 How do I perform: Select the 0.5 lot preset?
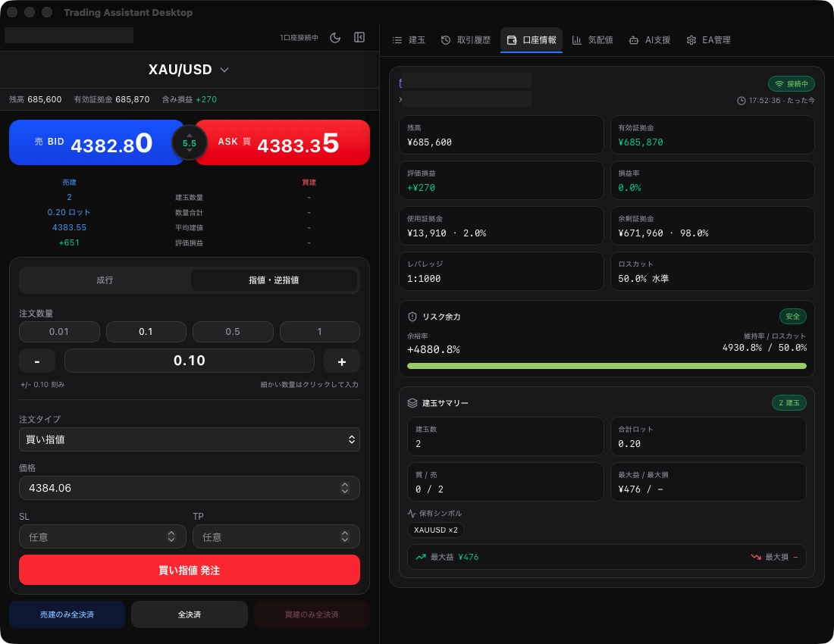(233, 332)
